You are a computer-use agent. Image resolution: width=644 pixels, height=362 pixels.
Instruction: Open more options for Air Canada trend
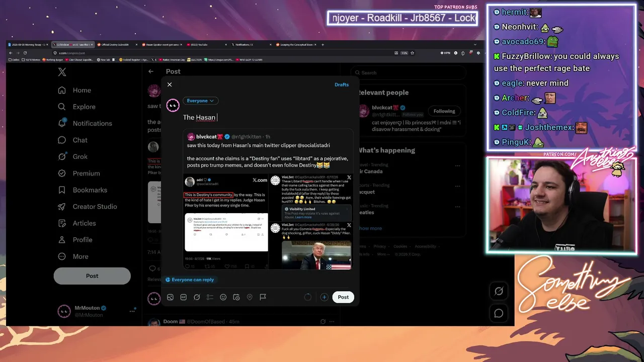457,165
